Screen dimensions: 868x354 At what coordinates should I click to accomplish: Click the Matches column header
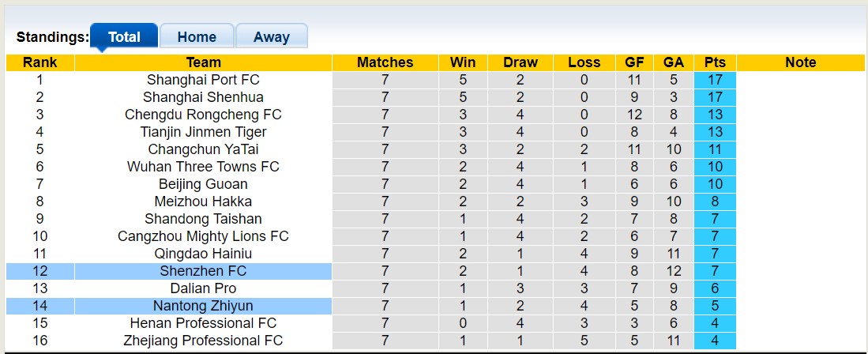coord(385,62)
